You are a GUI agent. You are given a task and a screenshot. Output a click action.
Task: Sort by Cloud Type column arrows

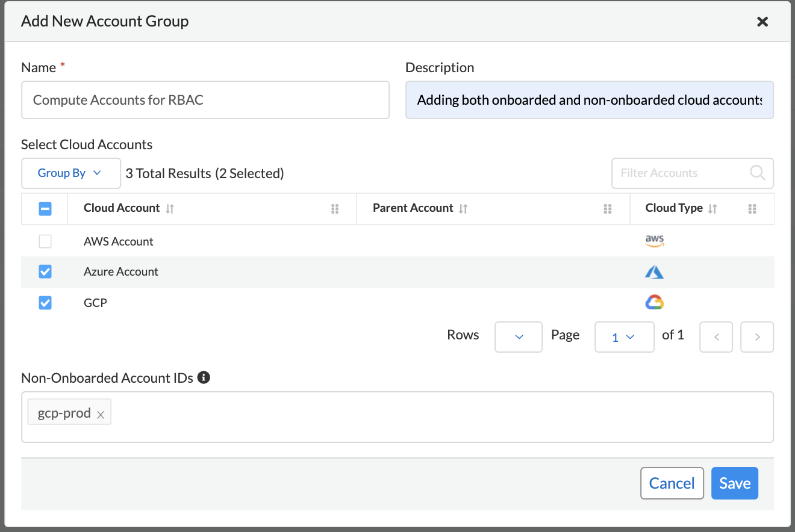click(x=712, y=208)
